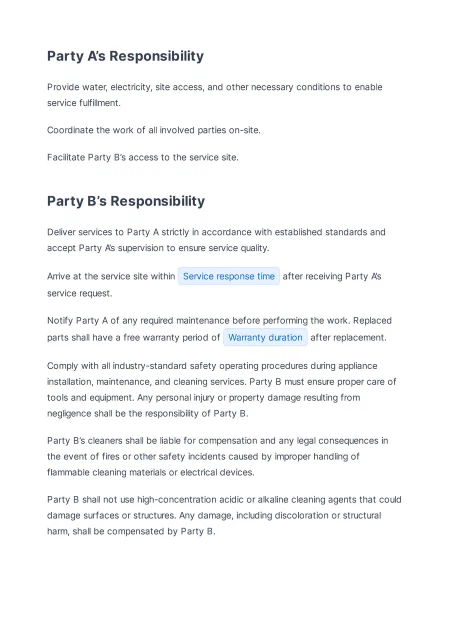Click the Comply with all industry-standard safety line
The width and height of the screenshot is (450, 636).
(212, 366)
